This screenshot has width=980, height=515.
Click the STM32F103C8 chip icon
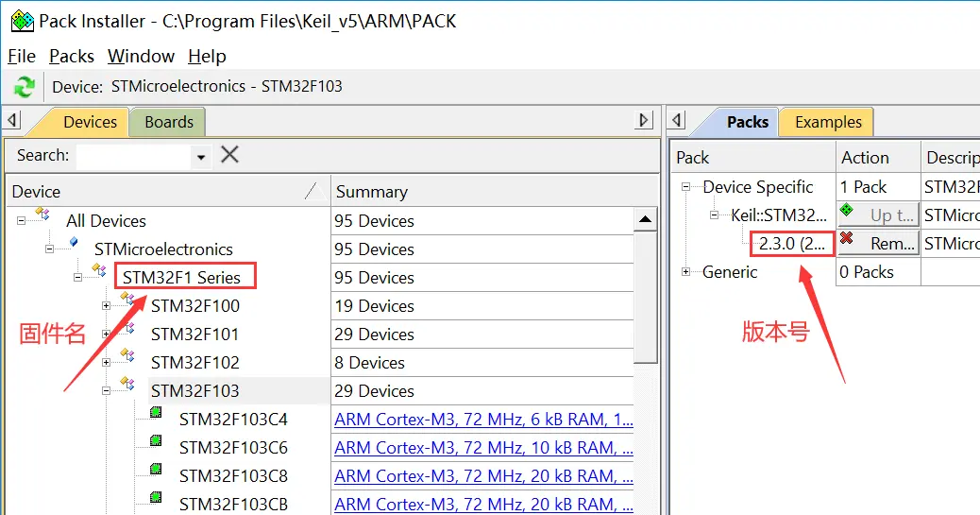156,469
